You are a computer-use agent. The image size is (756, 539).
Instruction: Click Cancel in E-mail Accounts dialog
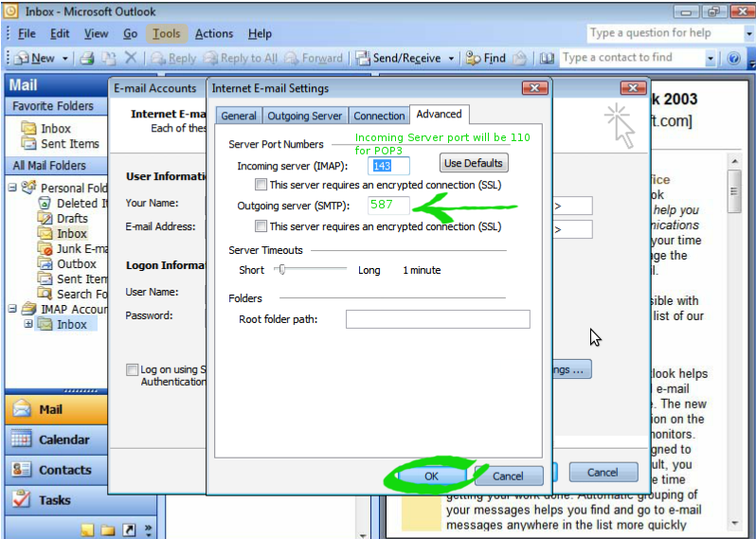(603, 473)
